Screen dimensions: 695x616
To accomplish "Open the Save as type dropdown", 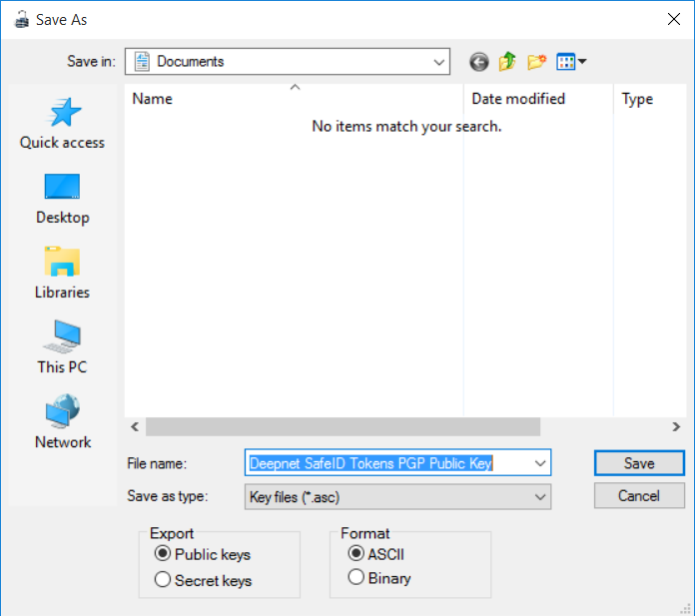I will (x=540, y=496).
